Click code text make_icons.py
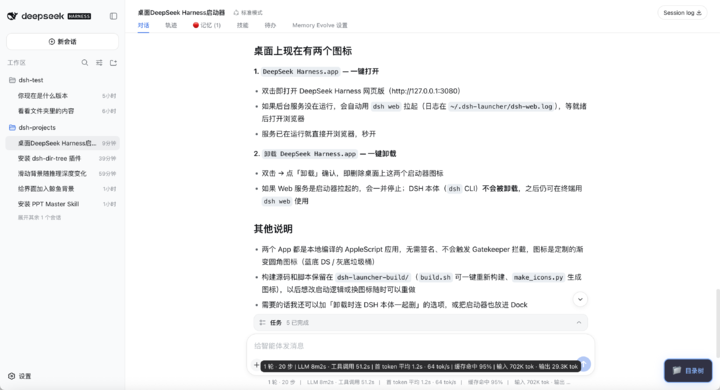720x390 pixels. click(538, 277)
